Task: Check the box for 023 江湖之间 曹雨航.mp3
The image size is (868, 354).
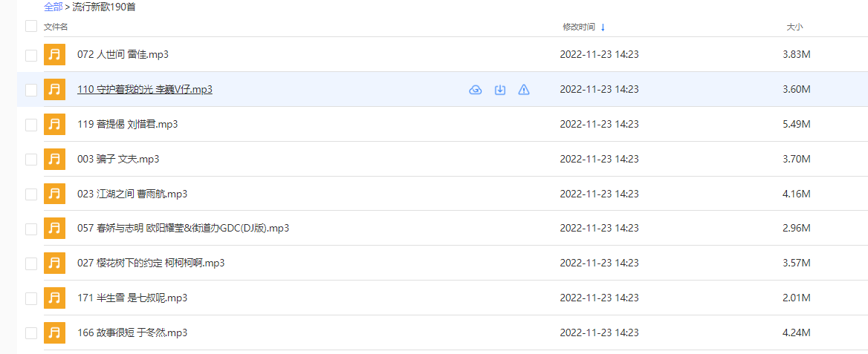Action: 31,194
